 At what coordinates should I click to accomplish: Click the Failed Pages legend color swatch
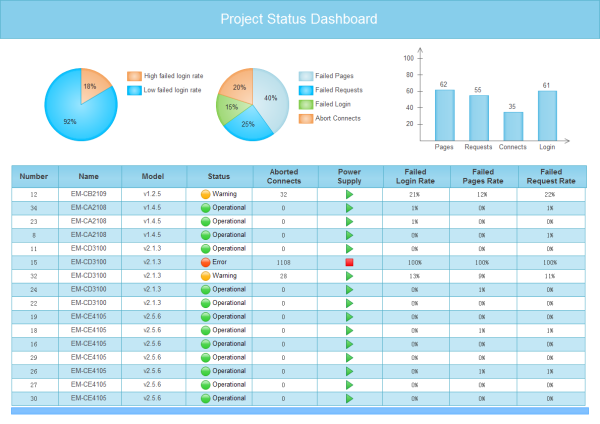[306, 76]
